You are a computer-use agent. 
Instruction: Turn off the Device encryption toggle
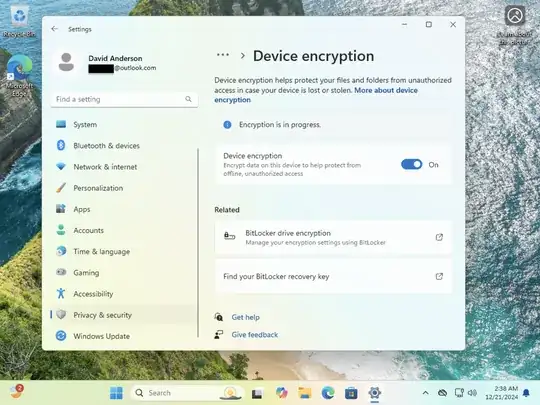(x=412, y=165)
